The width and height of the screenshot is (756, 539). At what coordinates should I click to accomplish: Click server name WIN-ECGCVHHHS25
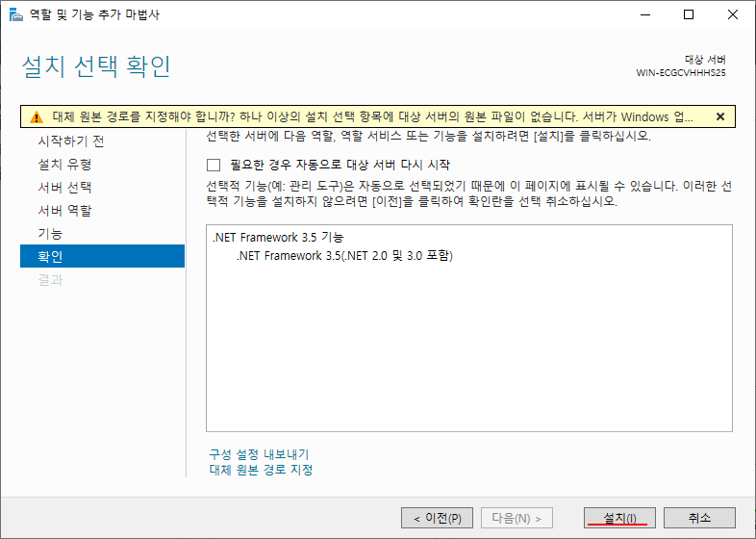pos(681,73)
